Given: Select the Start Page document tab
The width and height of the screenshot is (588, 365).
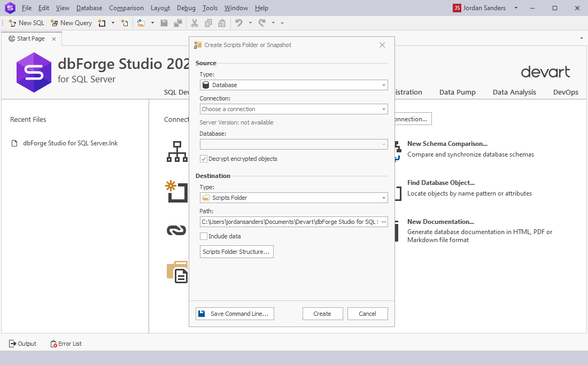Looking at the screenshot, I should click(31, 38).
